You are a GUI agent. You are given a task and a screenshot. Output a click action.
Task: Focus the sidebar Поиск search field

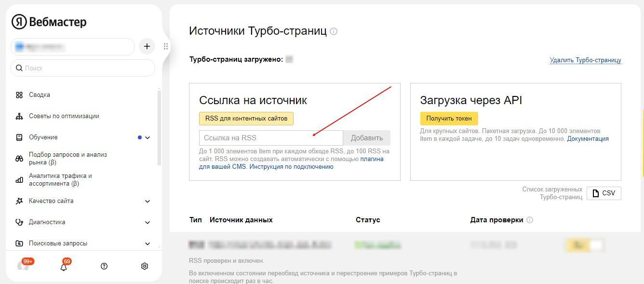coord(83,68)
